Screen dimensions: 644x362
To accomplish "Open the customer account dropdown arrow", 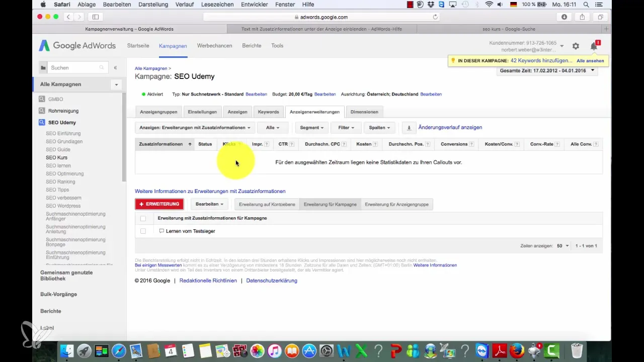I will 562,46.
